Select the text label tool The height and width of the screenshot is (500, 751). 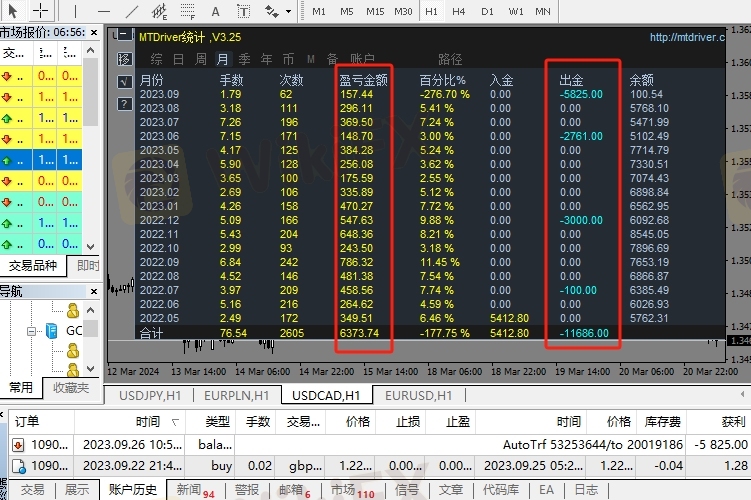click(x=243, y=11)
